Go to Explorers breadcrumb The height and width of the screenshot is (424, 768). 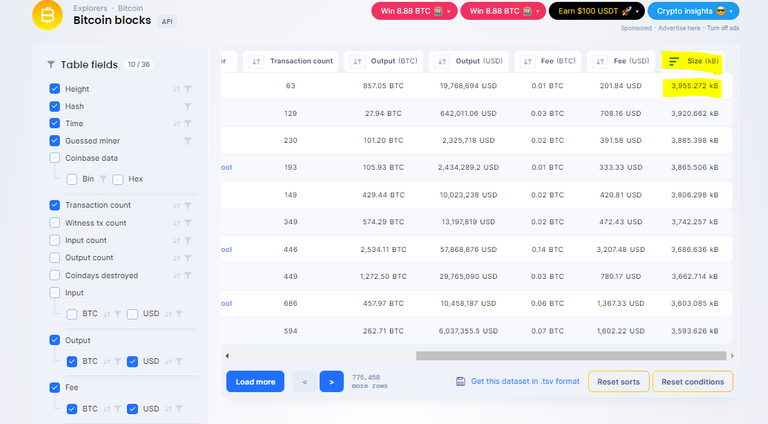90,8
